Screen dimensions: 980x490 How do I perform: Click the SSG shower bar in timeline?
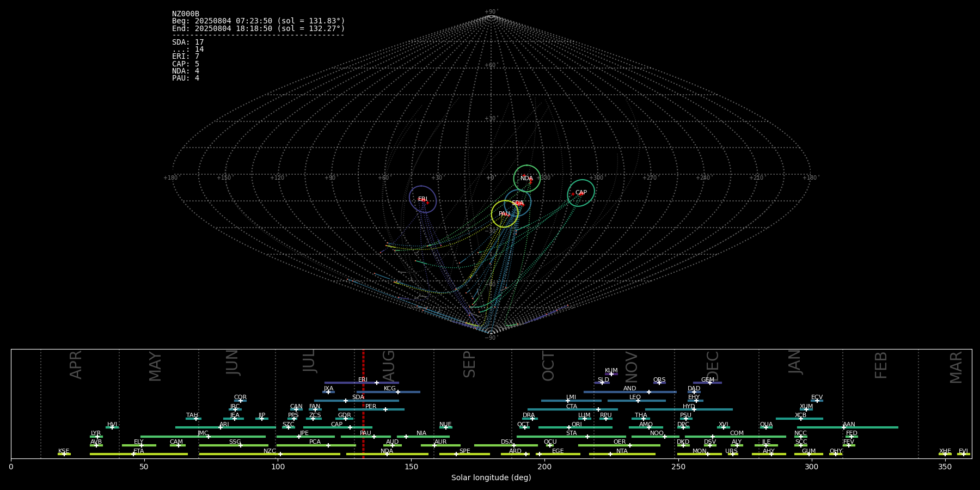point(234,445)
